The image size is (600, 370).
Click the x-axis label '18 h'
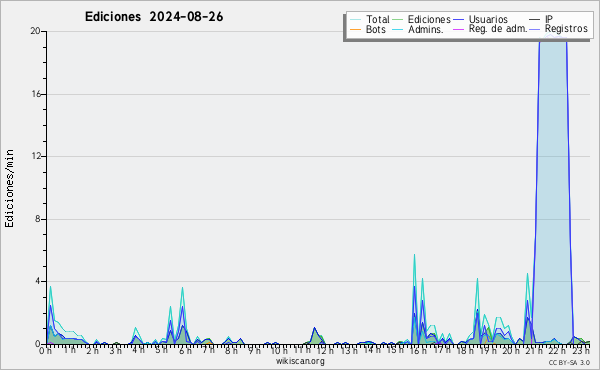(465, 350)
